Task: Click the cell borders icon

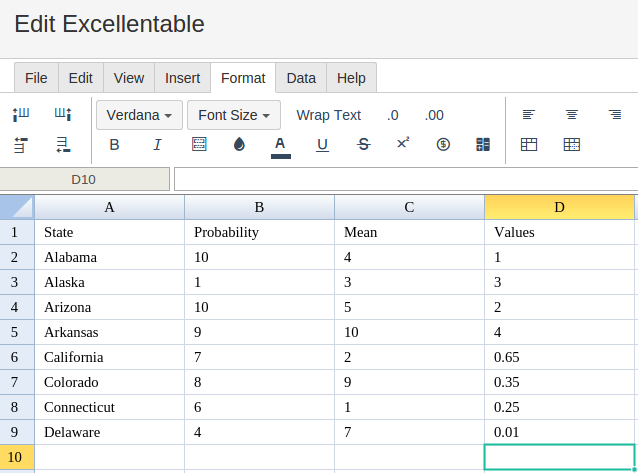Action: 199,145
